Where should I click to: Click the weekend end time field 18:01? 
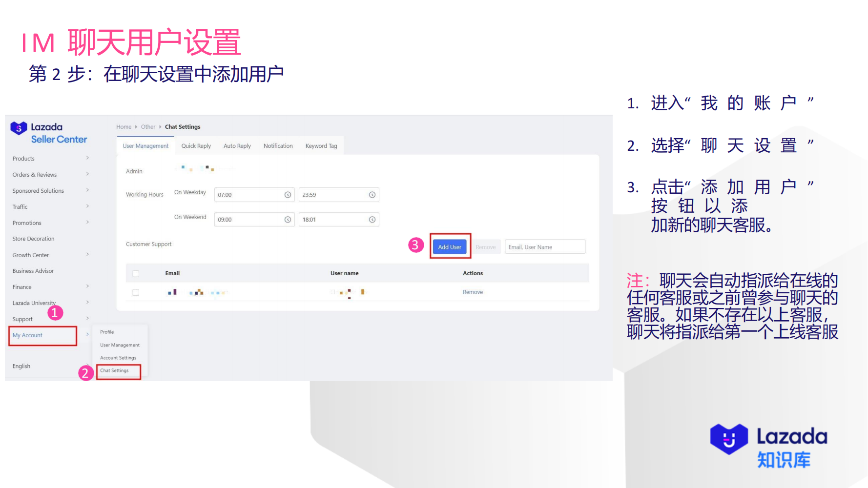pos(339,220)
